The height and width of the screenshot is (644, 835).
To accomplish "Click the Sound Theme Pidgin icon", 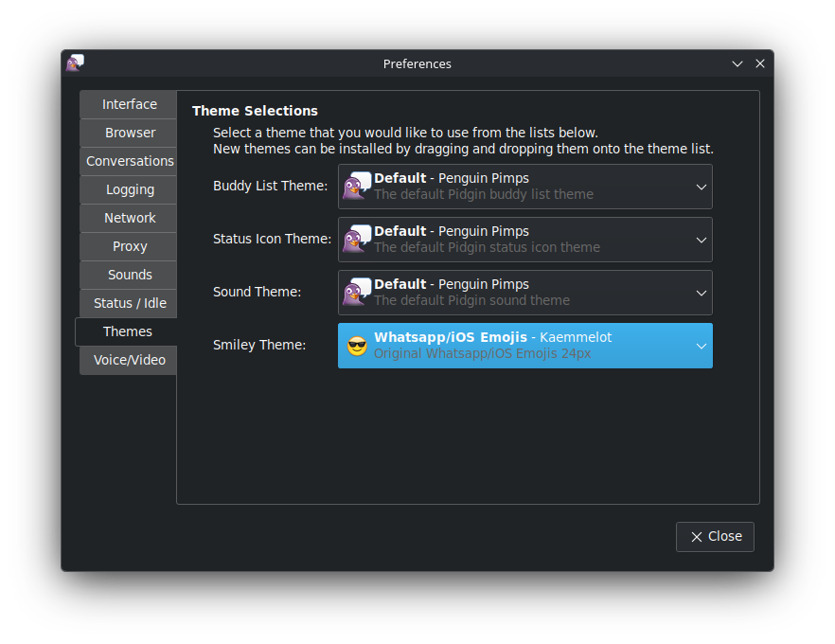I will (x=356, y=292).
